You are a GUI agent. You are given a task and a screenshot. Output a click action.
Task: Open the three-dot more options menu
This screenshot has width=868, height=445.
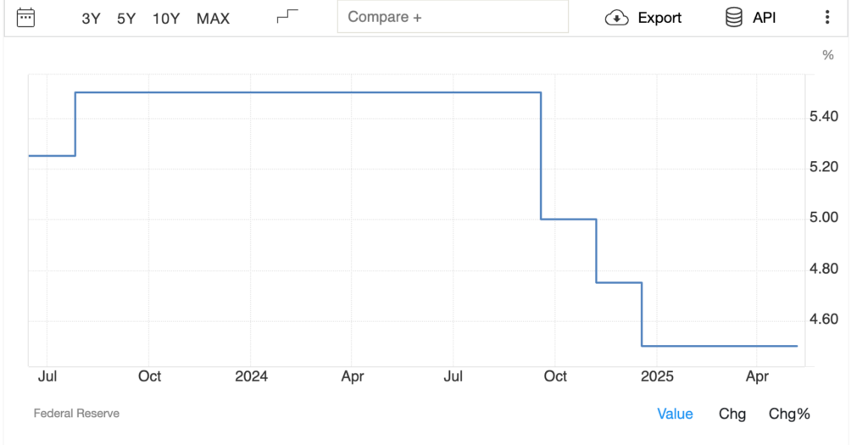coord(827,18)
